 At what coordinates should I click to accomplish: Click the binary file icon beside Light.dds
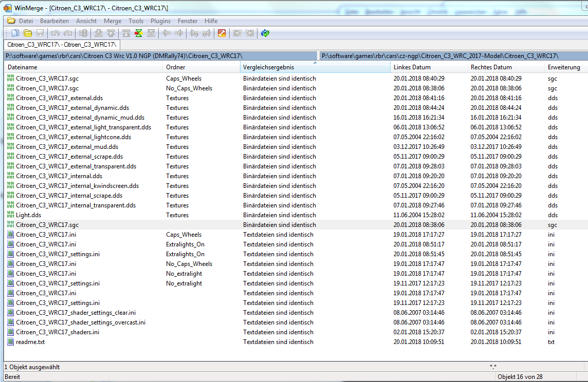(10, 215)
